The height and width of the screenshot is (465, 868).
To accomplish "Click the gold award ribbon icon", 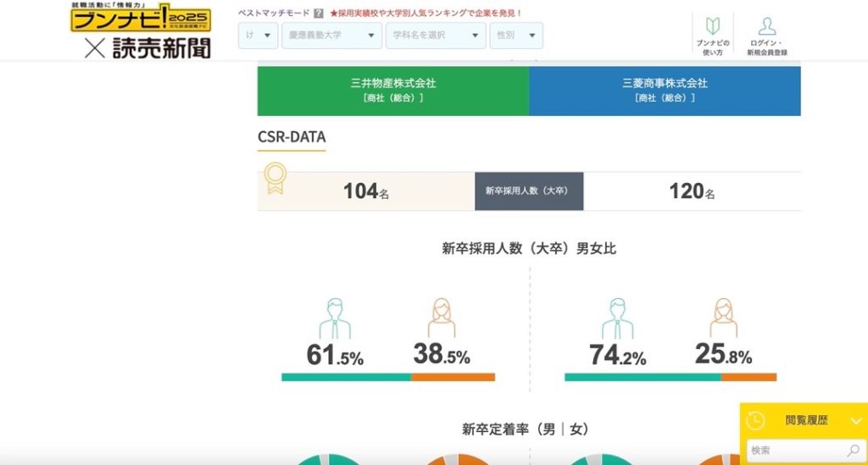I will (x=275, y=178).
